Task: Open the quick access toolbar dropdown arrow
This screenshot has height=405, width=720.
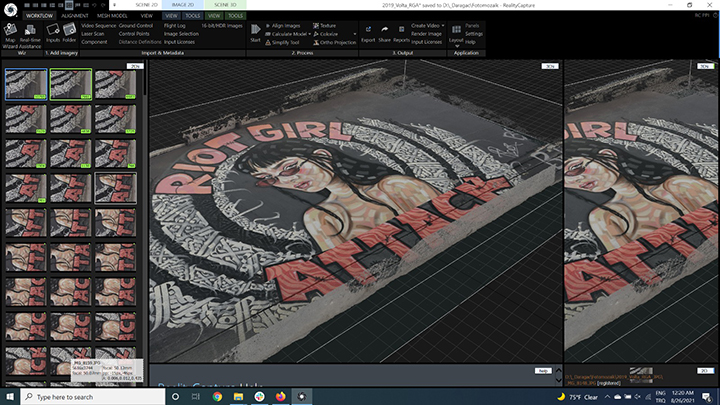Action: coord(115,5)
